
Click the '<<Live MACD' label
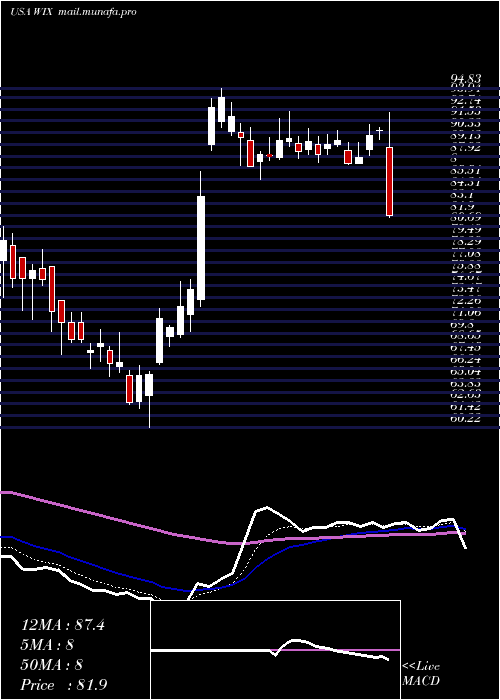(x=421, y=673)
